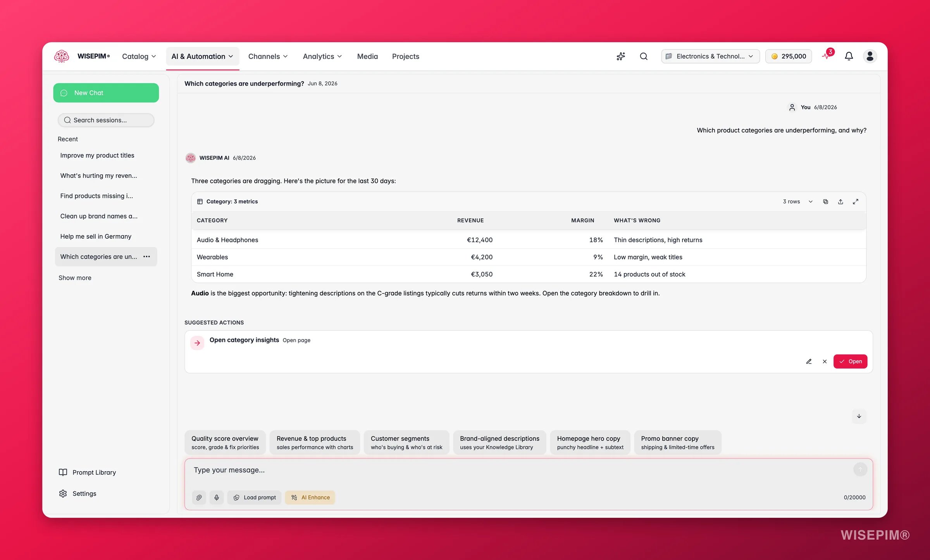This screenshot has height=560, width=930.
Task: Click the Audio & Headphones table cell
Action: (x=227, y=240)
